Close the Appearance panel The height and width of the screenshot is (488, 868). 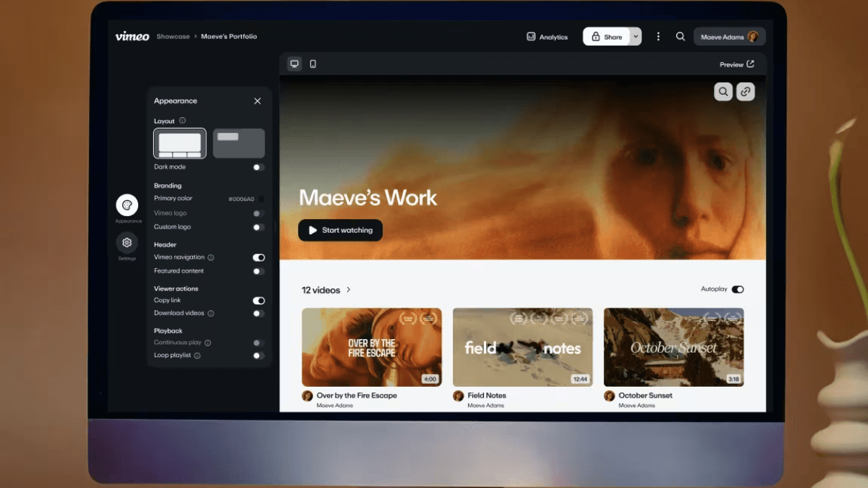pos(258,101)
